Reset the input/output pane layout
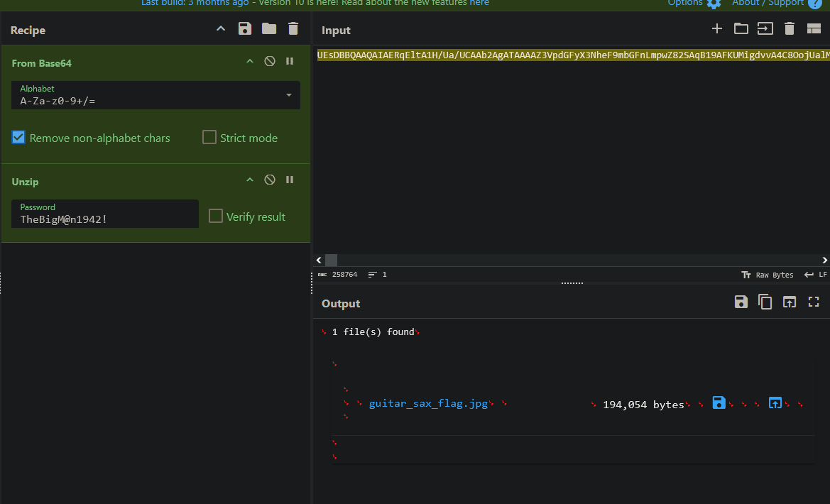The width and height of the screenshot is (830, 504). click(814, 29)
